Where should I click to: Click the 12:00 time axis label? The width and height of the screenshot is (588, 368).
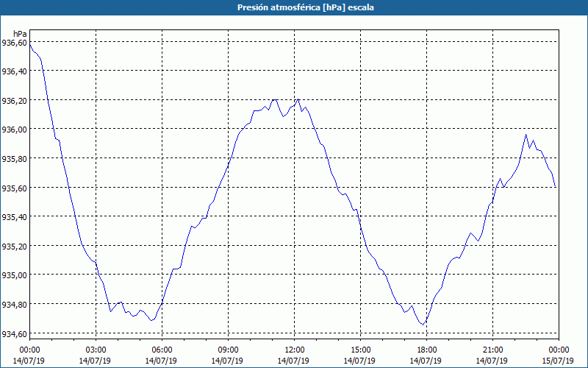pos(295,350)
